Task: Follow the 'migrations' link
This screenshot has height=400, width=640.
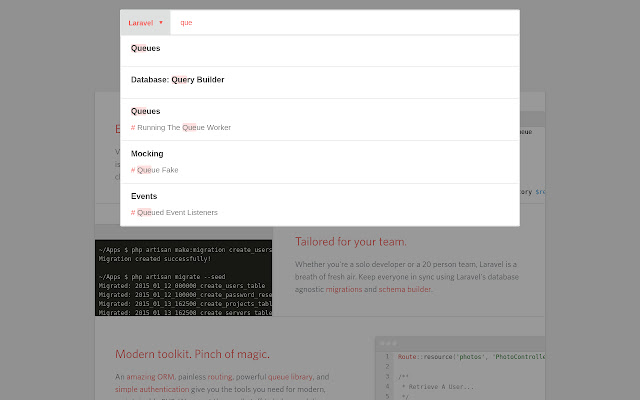Action: pos(344,289)
